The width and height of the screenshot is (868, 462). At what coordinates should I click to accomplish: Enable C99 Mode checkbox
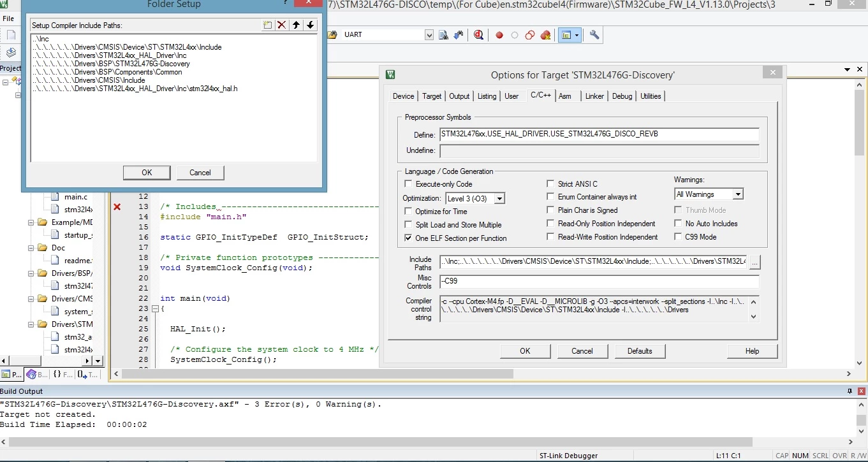(x=679, y=237)
